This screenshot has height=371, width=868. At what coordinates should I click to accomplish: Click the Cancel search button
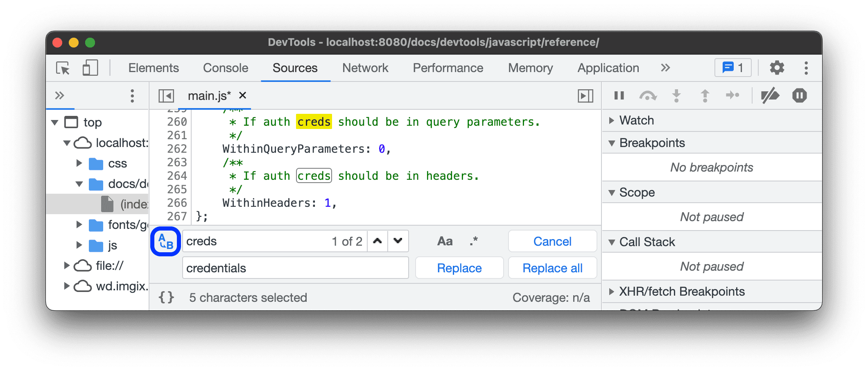click(x=552, y=242)
